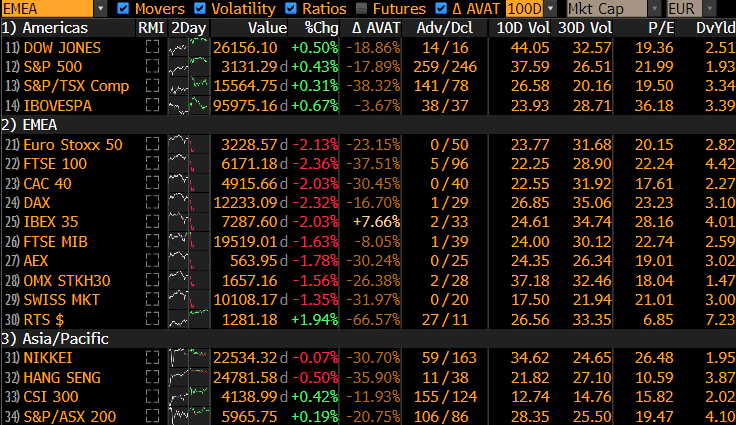Select the 12.74 10D Vol for CSI 300
This screenshot has width=736, height=425.
(530, 397)
